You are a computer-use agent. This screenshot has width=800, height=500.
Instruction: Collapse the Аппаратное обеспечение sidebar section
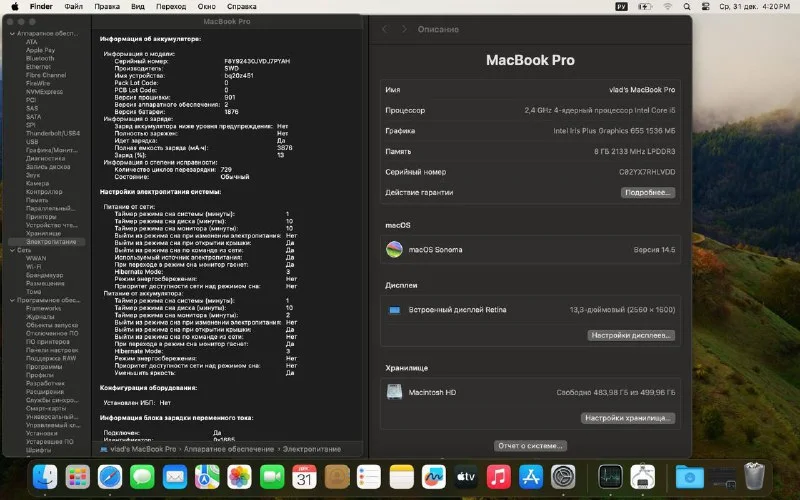[12, 34]
